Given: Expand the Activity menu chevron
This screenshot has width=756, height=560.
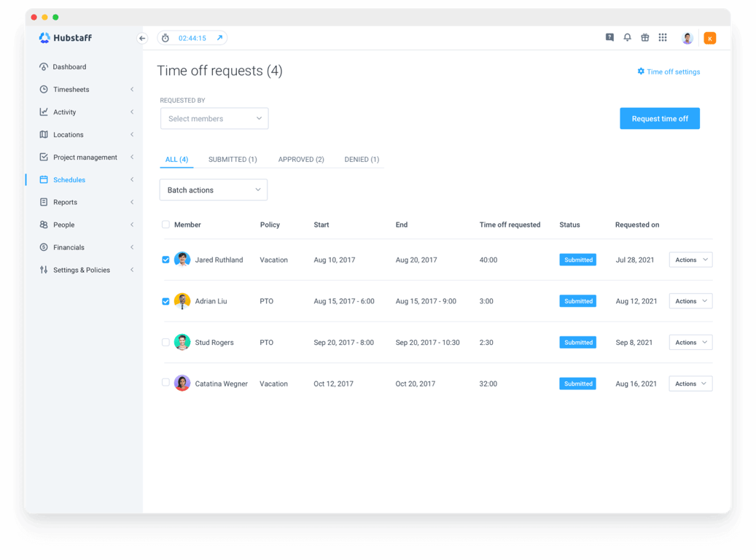Looking at the screenshot, I should 132,112.
